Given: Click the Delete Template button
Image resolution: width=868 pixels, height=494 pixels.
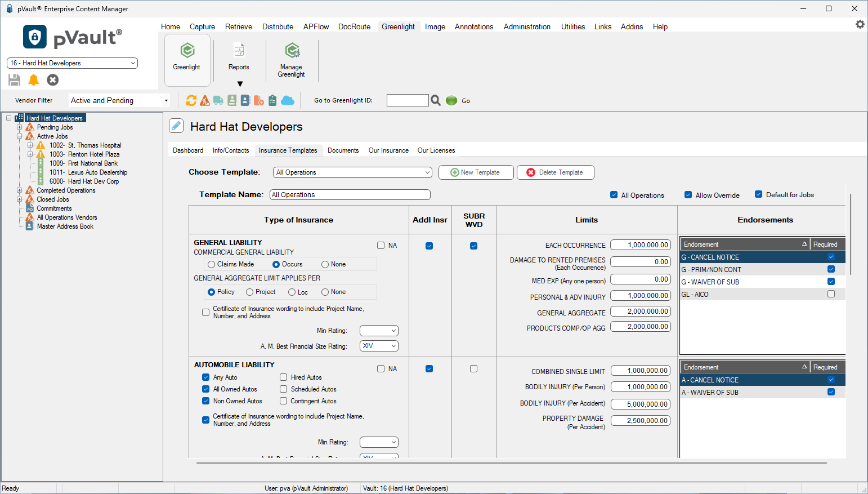Looking at the screenshot, I should point(556,172).
